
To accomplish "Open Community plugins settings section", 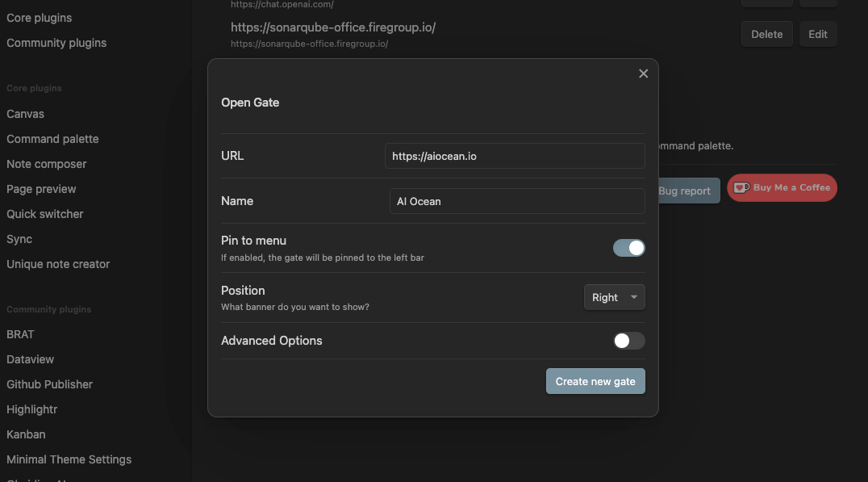I will click(x=56, y=43).
